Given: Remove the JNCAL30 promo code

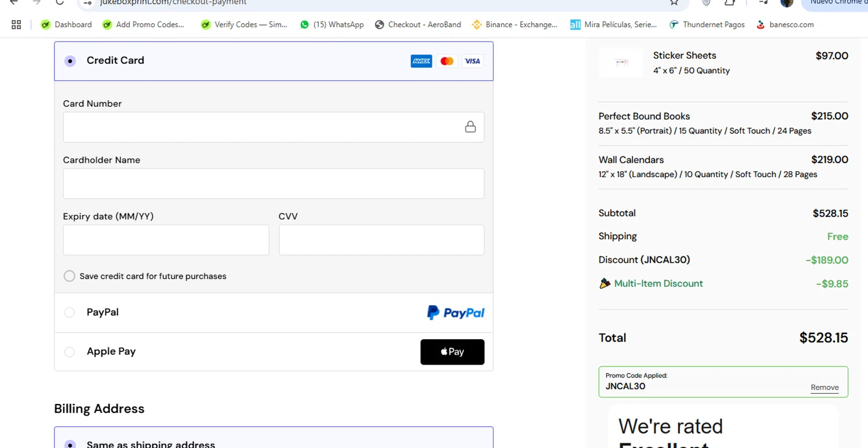Looking at the screenshot, I should pos(825,388).
